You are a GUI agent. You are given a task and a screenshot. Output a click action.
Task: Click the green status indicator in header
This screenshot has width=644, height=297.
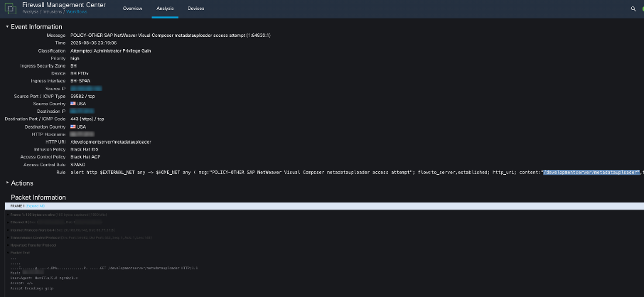tap(642, 9)
